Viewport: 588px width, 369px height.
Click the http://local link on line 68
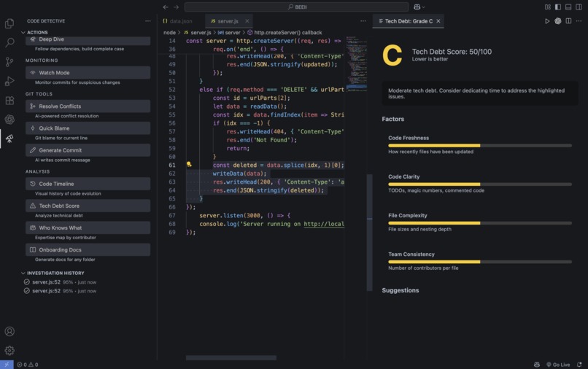(324, 224)
